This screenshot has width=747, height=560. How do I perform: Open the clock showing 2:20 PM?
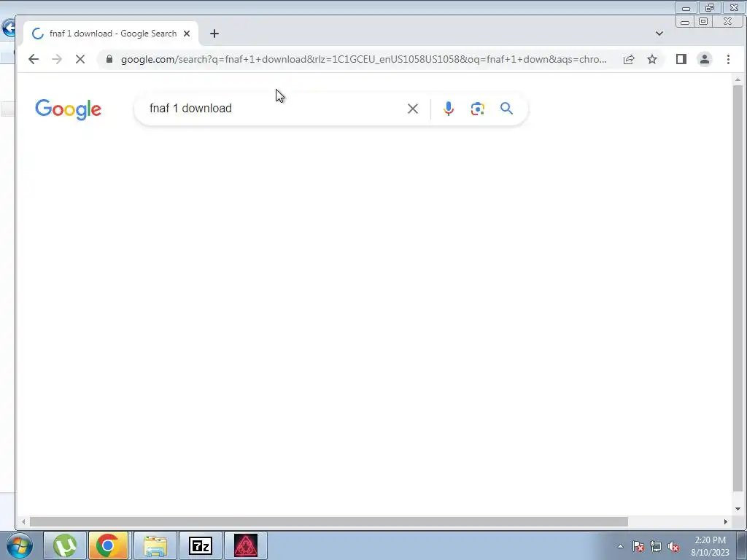click(710, 545)
